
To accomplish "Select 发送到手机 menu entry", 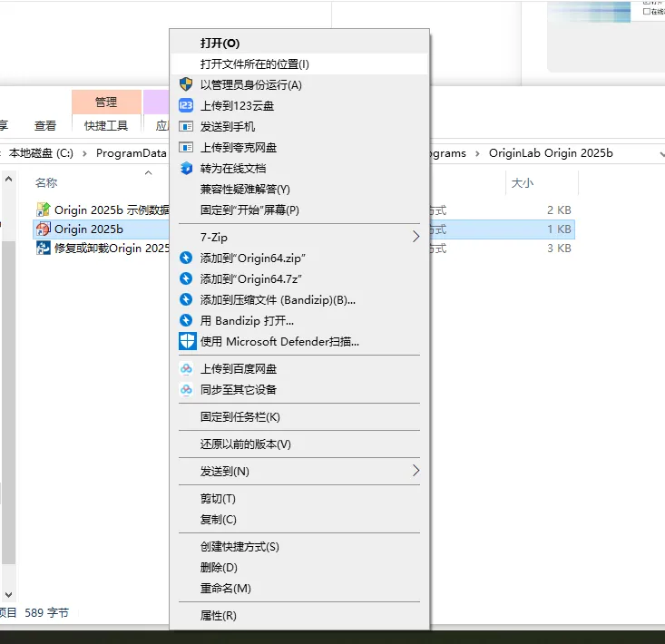I will [299, 126].
